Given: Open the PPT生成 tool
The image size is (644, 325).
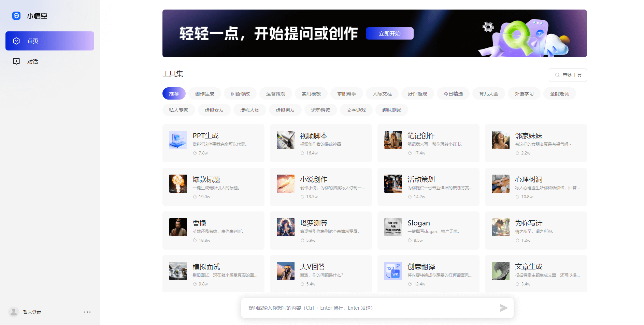Looking at the screenshot, I should point(213,143).
